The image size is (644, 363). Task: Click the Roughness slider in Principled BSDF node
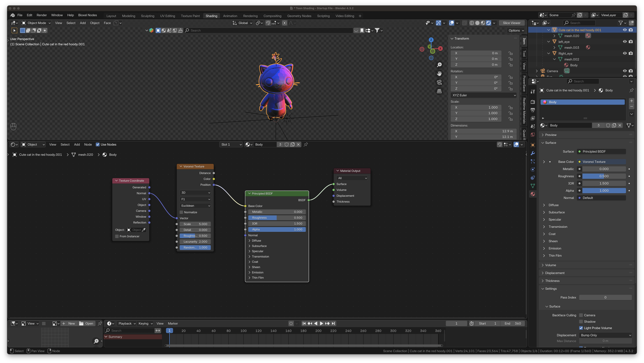tap(277, 218)
